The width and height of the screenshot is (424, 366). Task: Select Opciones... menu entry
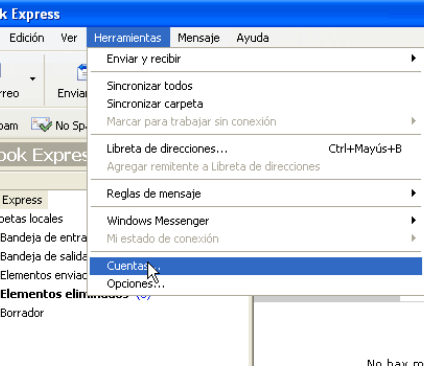[x=256, y=284]
